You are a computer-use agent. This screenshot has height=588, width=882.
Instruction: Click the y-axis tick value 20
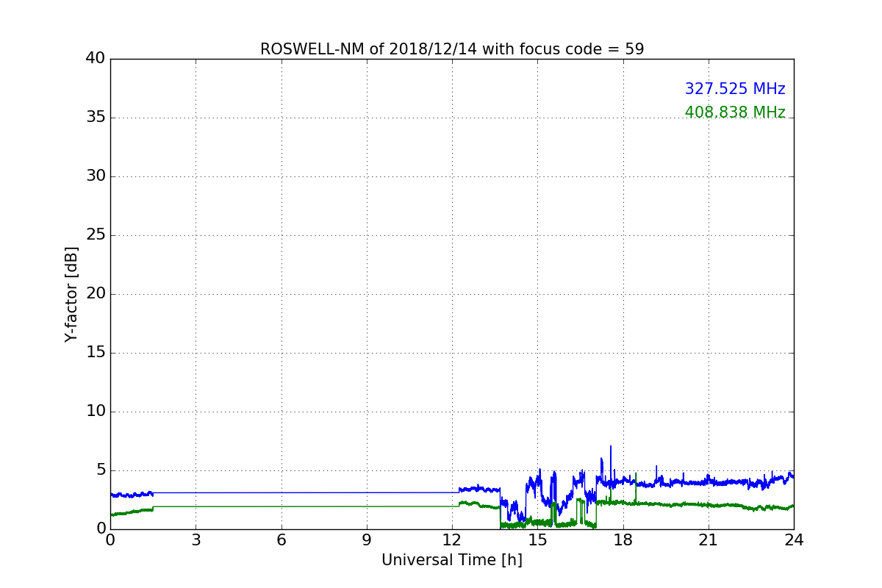(x=96, y=294)
